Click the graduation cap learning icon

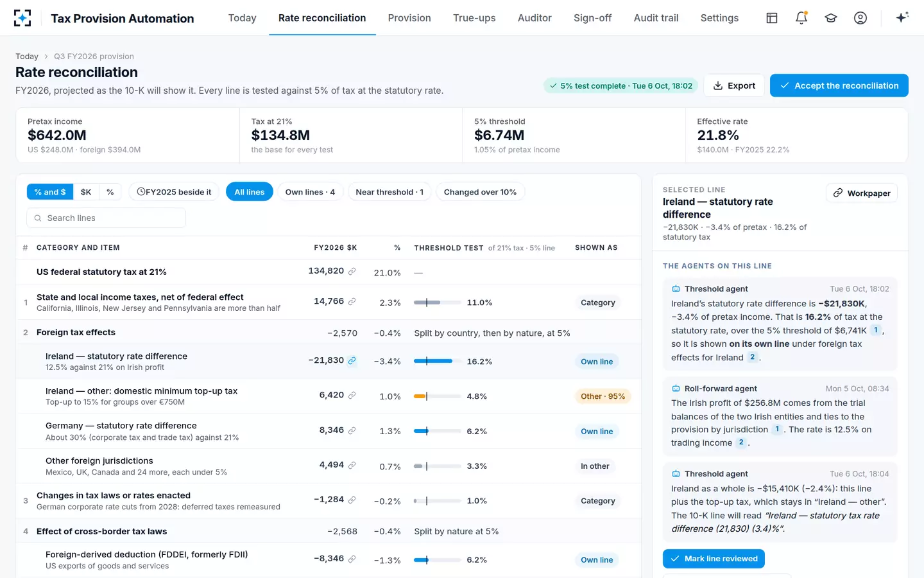coord(831,18)
